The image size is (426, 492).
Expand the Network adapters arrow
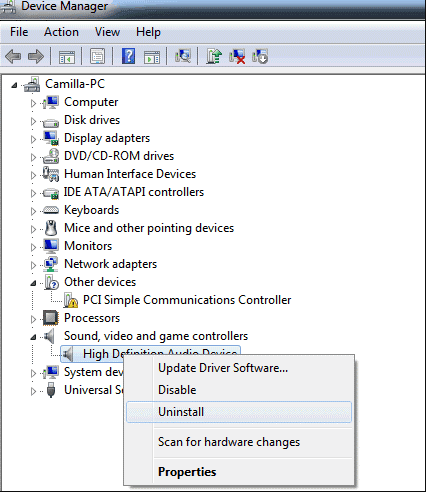click(x=33, y=265)
